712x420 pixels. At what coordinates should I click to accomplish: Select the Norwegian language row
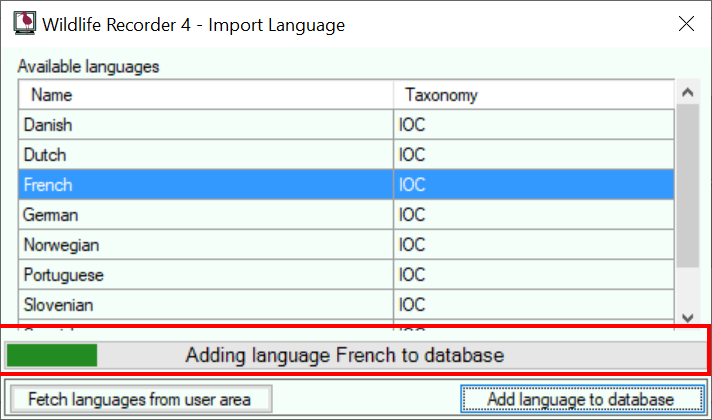click(346, 244)
